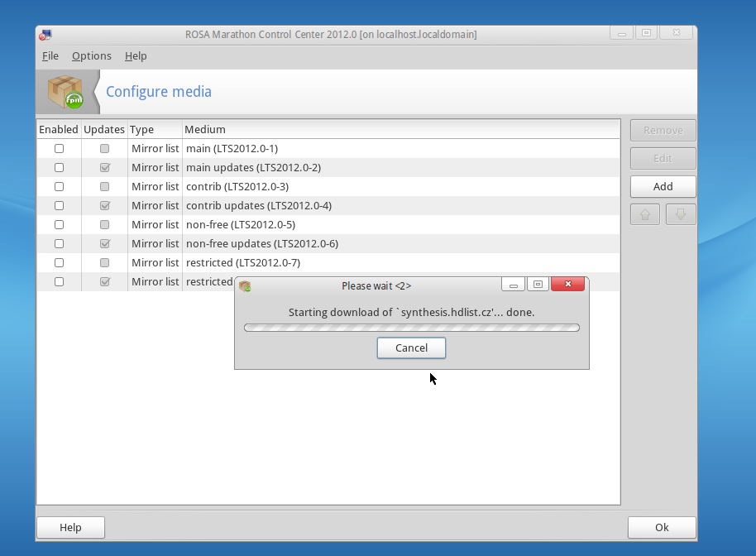Enable the main (LTS2012.0-1) medium
This screenshot has height=556, width=756.
[59, 149]
